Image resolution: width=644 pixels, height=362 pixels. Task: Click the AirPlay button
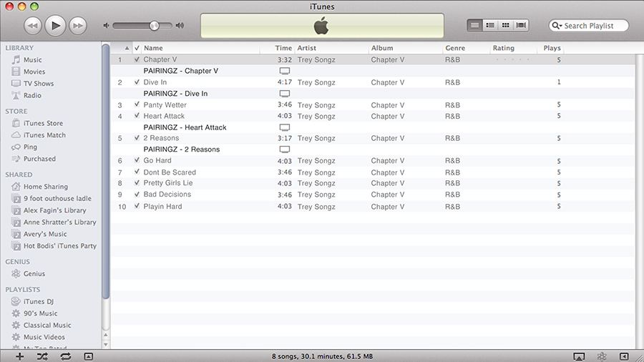coord(579,357)
